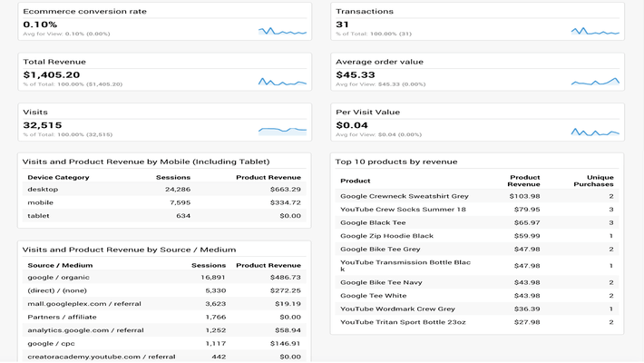The height and width of the screenshot is (363, 644).
Task: Select the Source / Medium column header
Action: pos(60,265)
